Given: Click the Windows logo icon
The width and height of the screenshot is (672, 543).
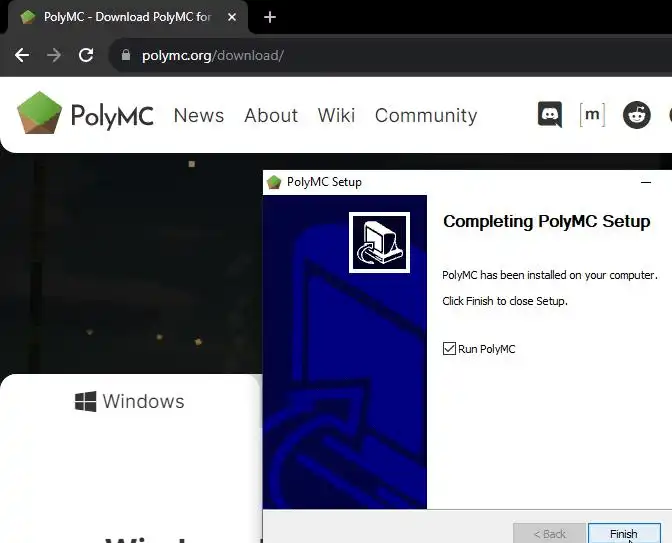Looking at the screenshot, I should pos(85,402).
